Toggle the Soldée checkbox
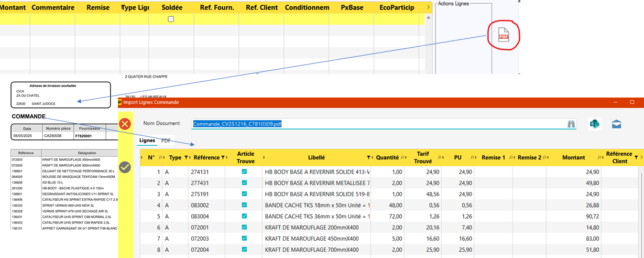The height and width of the screenshot is (258, 644). 171,19
